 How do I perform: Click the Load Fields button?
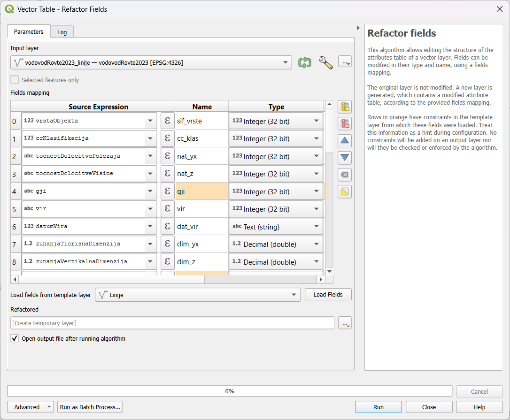pos(328,294)
